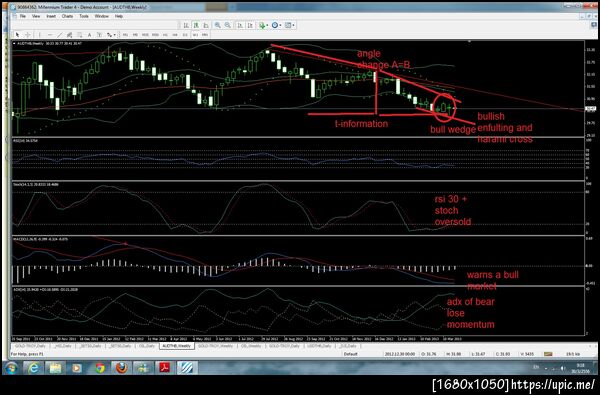The image size is (600, 395).
Task: Set timeframe to H1
Action: click(x=165, y=35)
